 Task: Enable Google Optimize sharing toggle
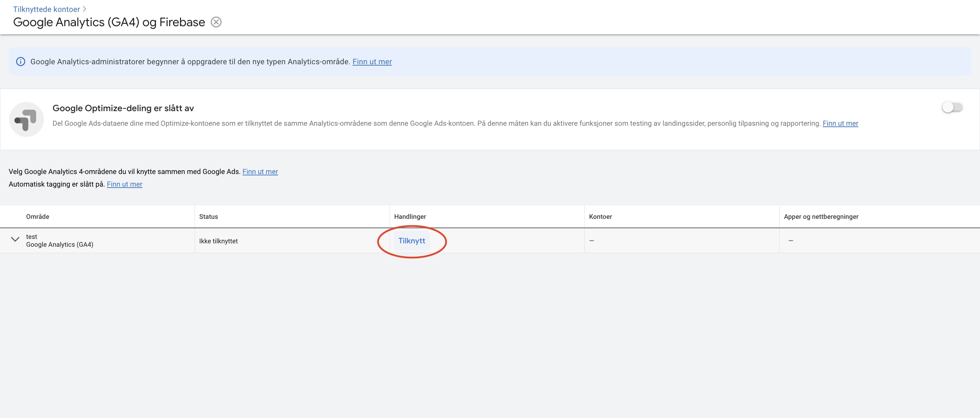click(952, 107)
